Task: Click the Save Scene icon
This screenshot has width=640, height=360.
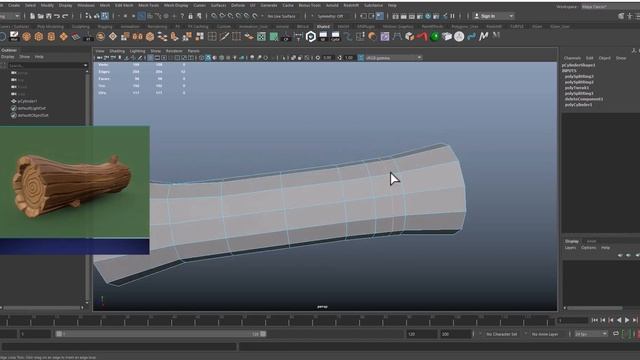Action: (49, 16)
